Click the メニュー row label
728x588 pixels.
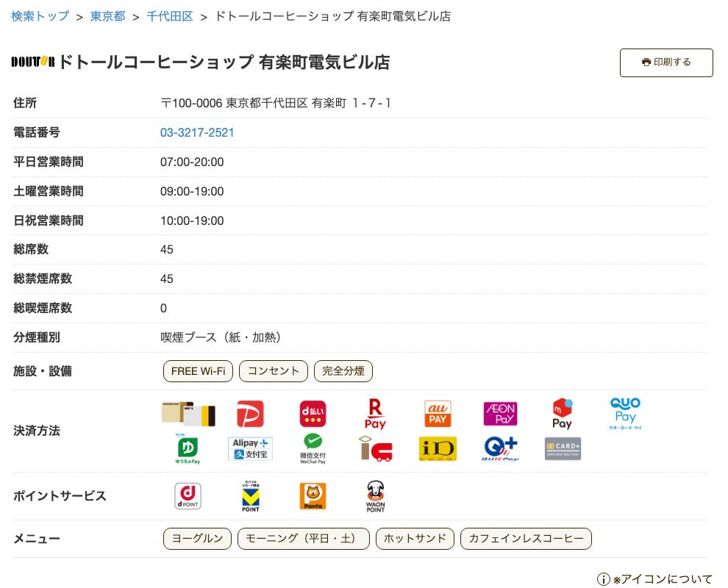point(37,538)
